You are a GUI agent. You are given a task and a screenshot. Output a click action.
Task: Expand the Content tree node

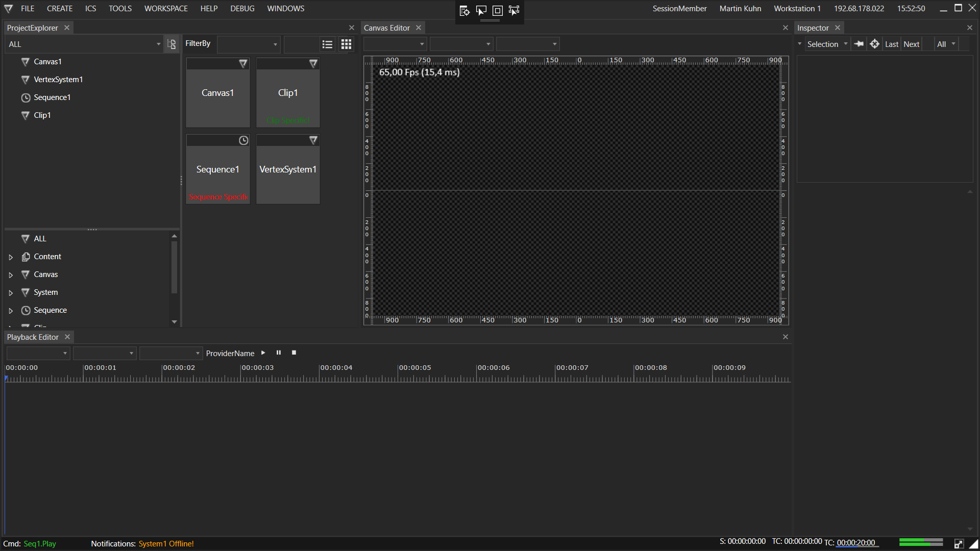tap(11, 257)
